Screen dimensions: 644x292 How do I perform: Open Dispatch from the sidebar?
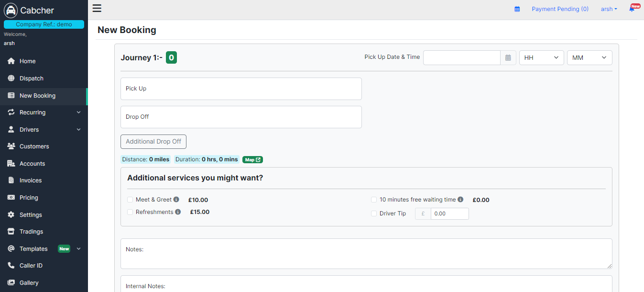[x=32, y=79]
